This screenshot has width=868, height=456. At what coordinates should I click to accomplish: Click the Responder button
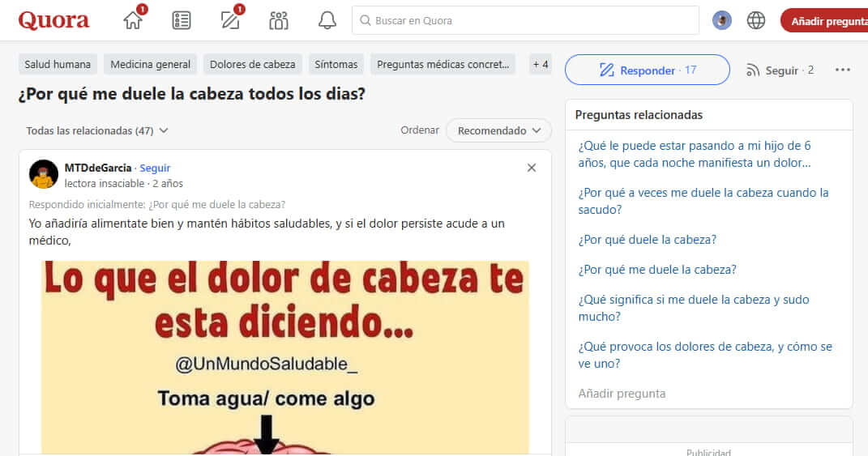coord(647,70)
